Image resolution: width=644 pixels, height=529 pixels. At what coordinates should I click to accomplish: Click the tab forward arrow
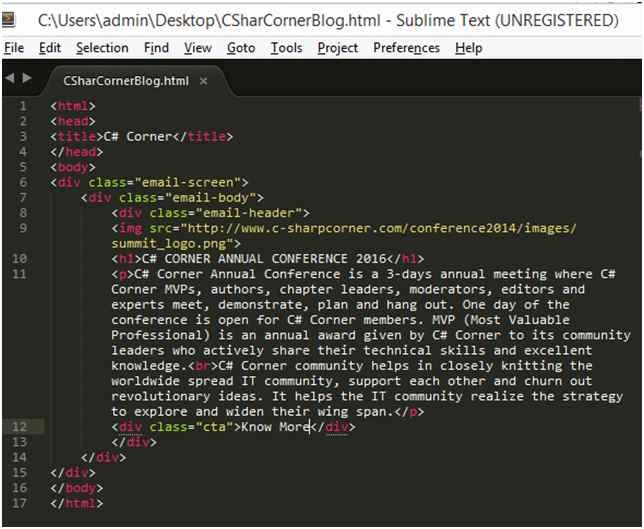tap(27, 78)
